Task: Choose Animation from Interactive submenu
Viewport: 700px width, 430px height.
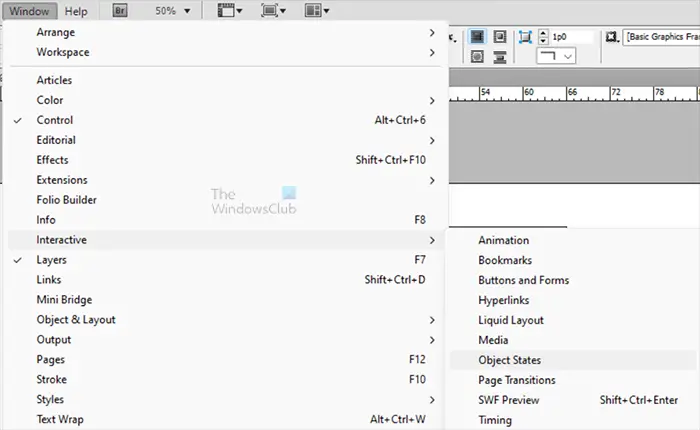Action: [573, 240]
